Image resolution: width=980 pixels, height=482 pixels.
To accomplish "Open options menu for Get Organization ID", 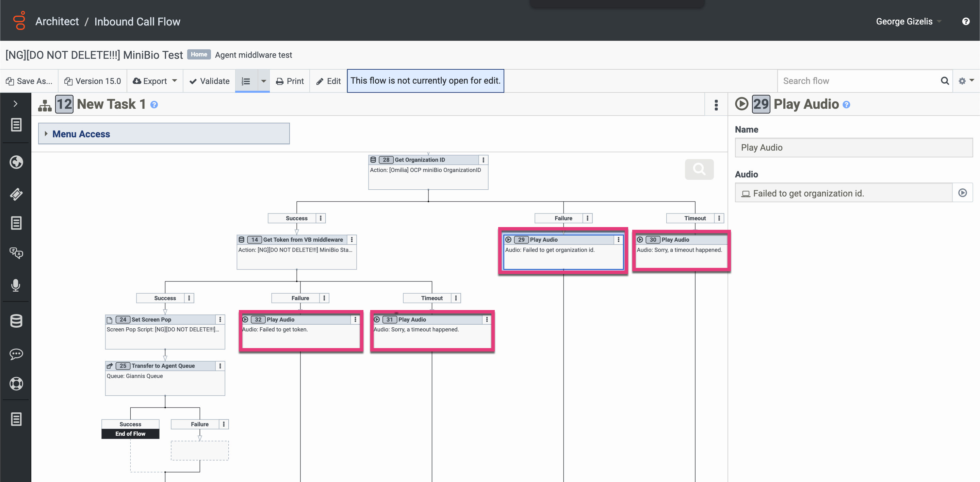I will click(483, 160).
